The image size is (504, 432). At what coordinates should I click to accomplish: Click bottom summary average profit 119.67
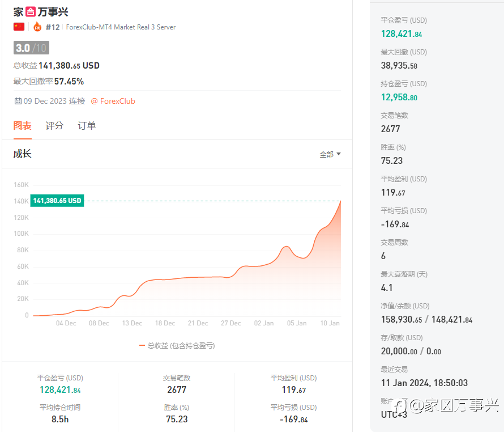(294, 390)
